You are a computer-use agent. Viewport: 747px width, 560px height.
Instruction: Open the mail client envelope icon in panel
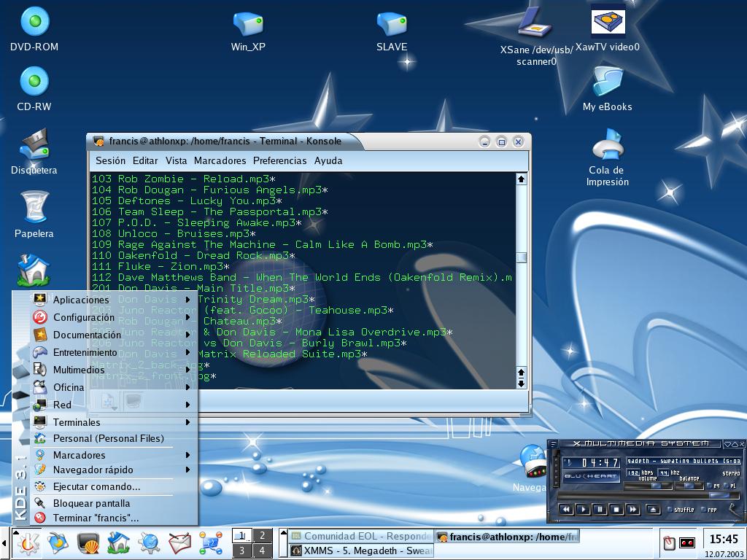click(179, 543)
